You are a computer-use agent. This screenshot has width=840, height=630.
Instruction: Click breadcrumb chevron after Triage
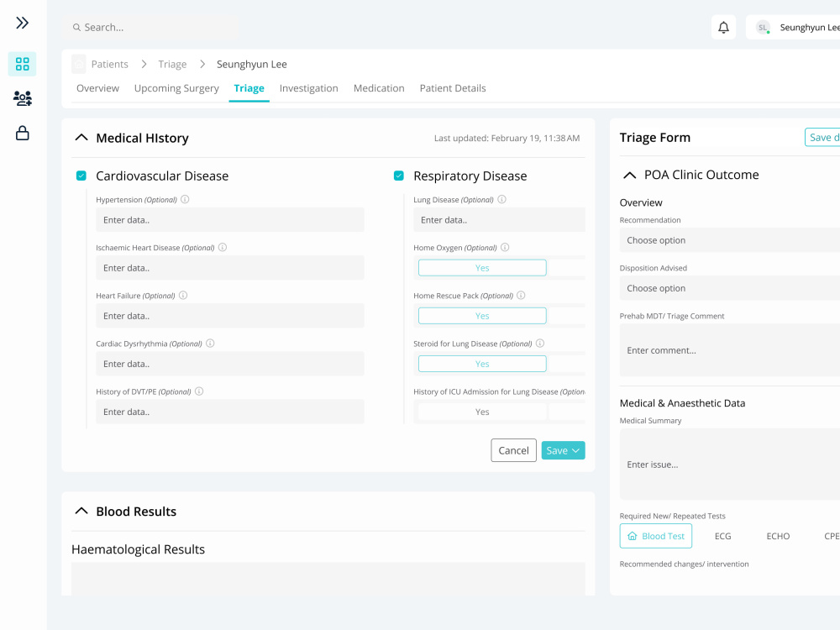(202, 65)
